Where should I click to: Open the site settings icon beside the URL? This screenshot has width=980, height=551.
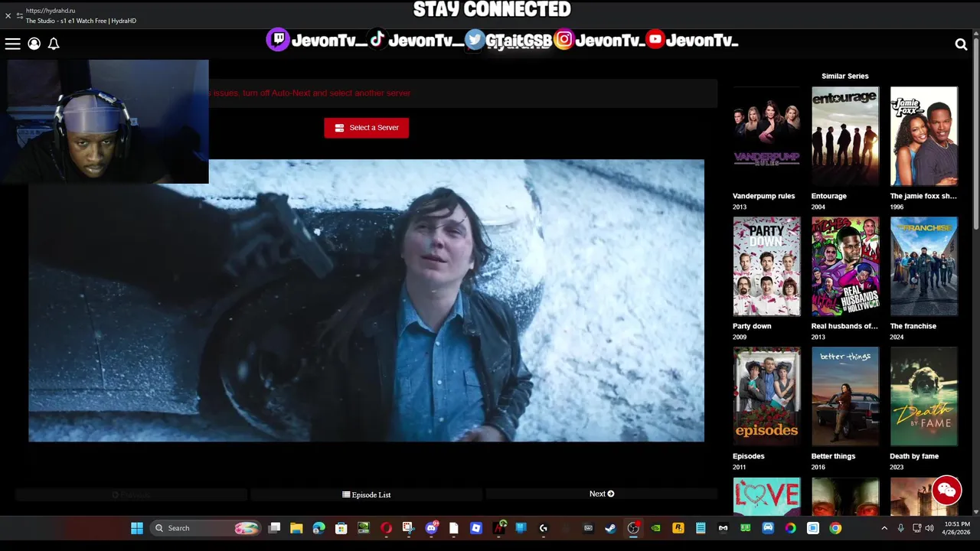(x=19, y=15)
